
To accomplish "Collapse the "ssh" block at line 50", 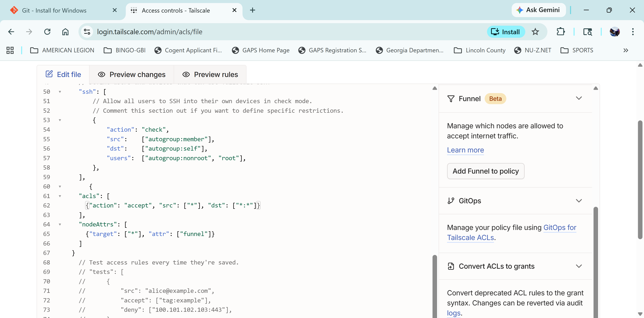I will pos(60,92).
